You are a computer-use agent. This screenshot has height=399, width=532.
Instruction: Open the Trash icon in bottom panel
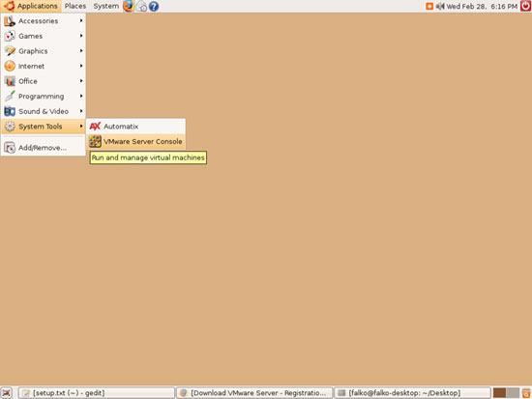point(526,393)
